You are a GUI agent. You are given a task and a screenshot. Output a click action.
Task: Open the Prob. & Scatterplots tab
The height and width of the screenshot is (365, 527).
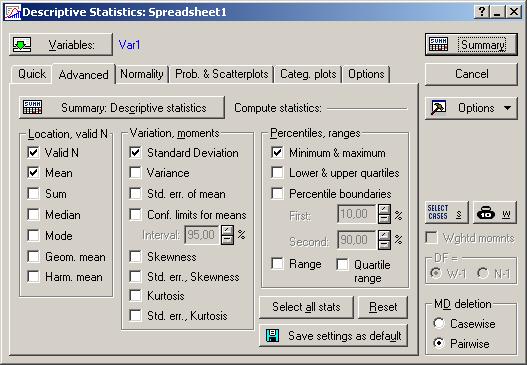pyautogui.click(x=221, y=74)
